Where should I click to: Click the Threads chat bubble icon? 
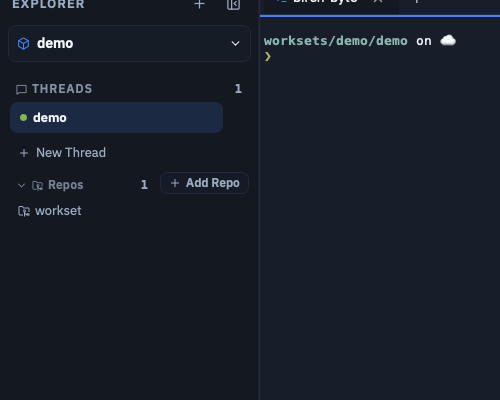tap(21, 89)
